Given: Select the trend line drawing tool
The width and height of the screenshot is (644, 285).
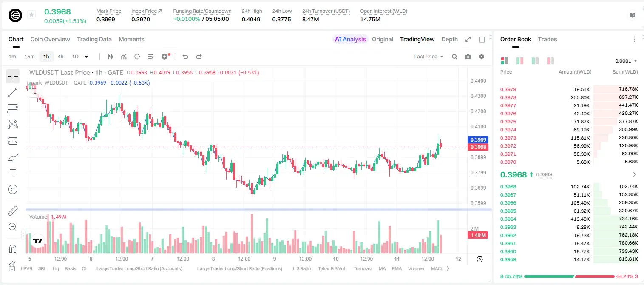Looking at the screenshot, I should [x=13, y=92].
